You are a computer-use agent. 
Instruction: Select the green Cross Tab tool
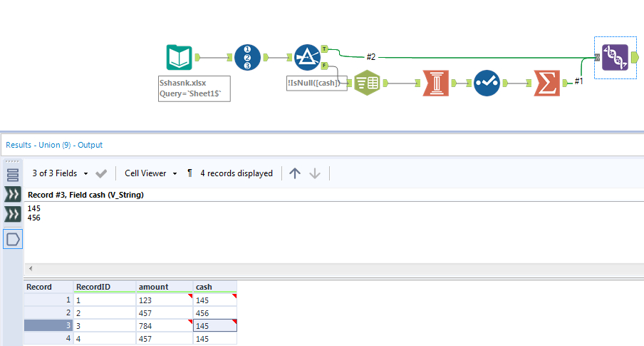(367, 83)
